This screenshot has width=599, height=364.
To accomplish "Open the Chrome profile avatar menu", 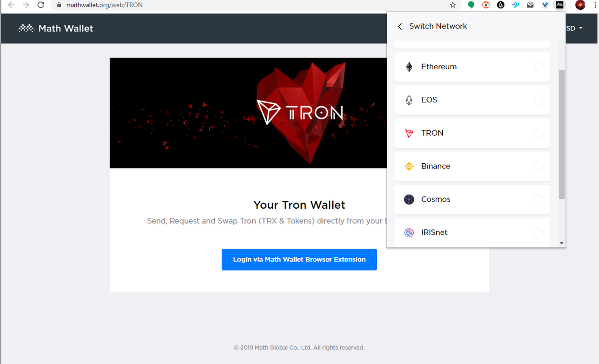I will pos(580,5).
